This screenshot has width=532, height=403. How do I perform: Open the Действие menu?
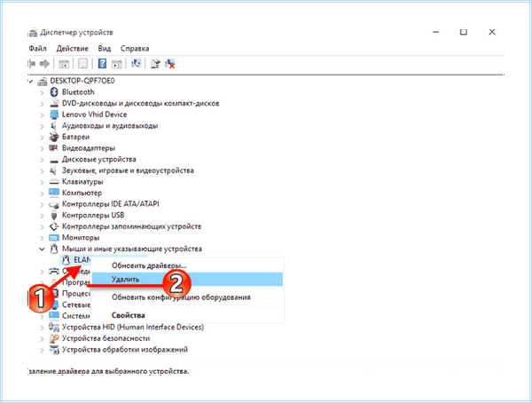coord(73,49)
